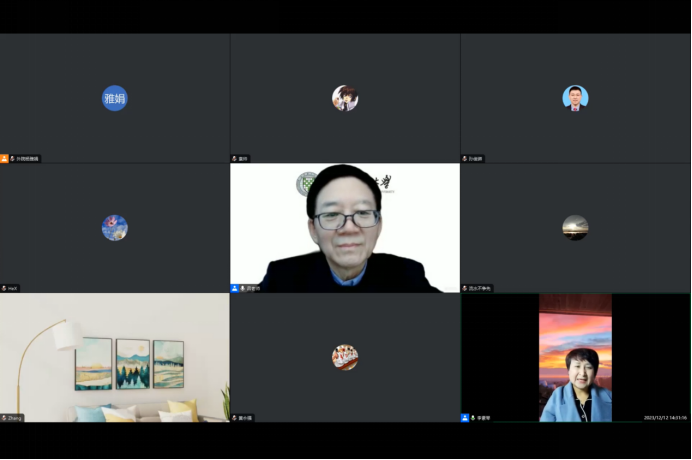Click the orange host badge in top-left tile
The width and height of the screenshot is (692, 460).
tap(5, 158)
